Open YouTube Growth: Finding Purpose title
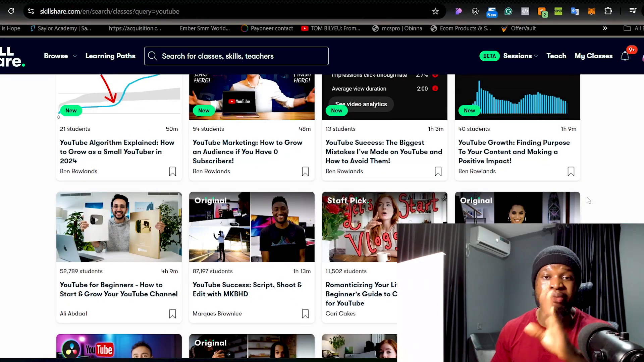This screenshot has height=362, width=644. [x=514, y=152]
